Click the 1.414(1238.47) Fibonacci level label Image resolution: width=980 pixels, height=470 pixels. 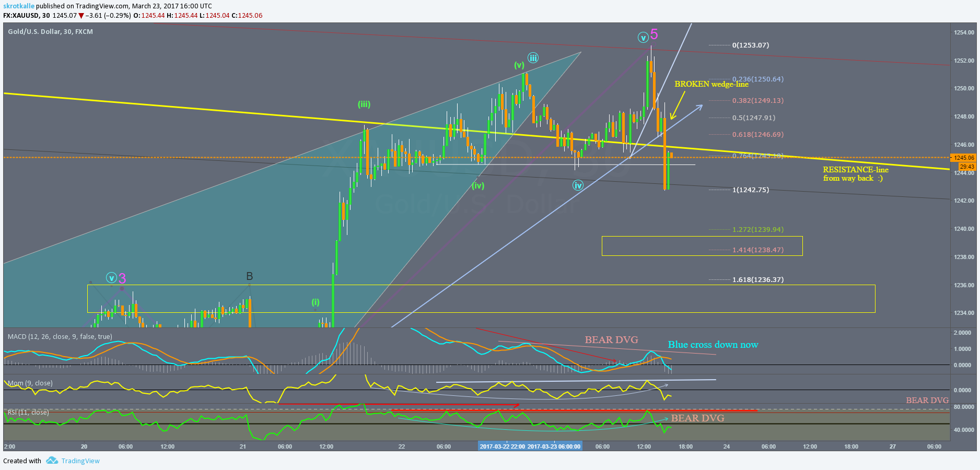(x=758, y=250)
